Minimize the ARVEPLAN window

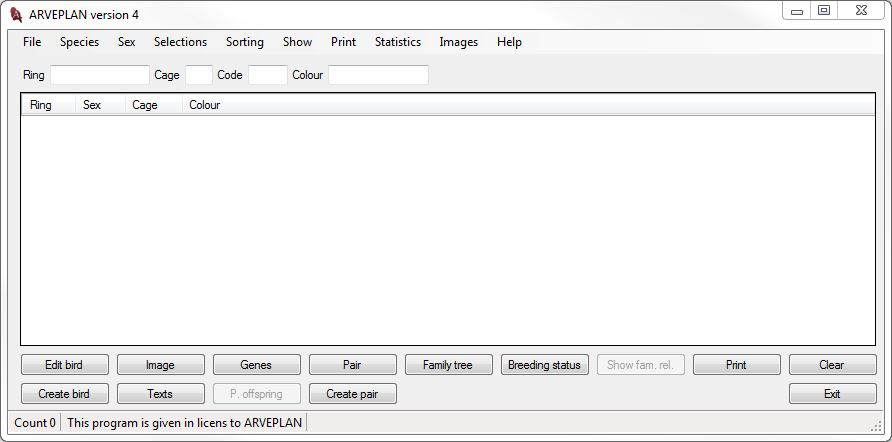[x=796, y=11]
